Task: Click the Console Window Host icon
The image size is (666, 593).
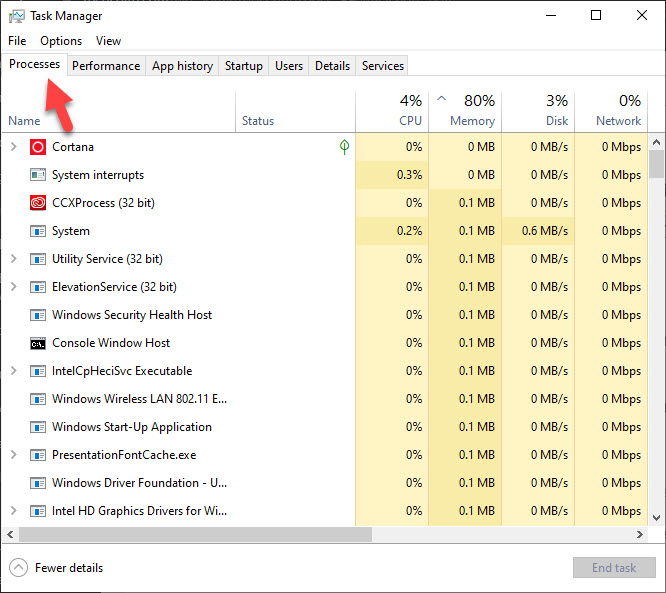Action: [38, 343]
